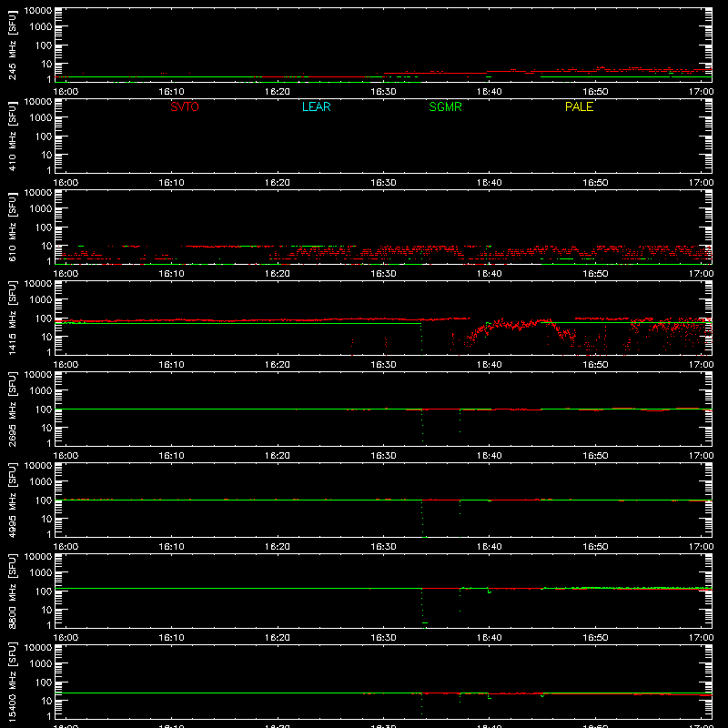Click the red SVTO station legend label
The image size is (728, 728).
(x=185, y=106)
